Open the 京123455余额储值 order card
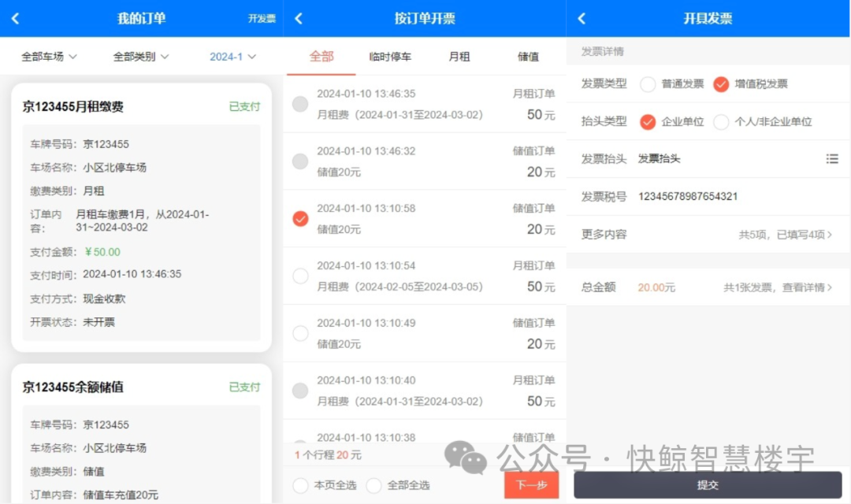 click(x=141, y=434)
